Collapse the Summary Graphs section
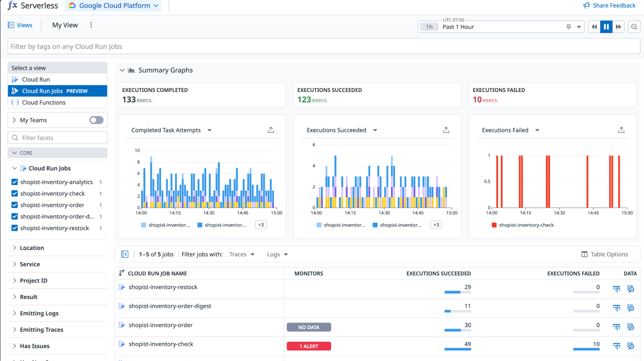 pos(122,70)
